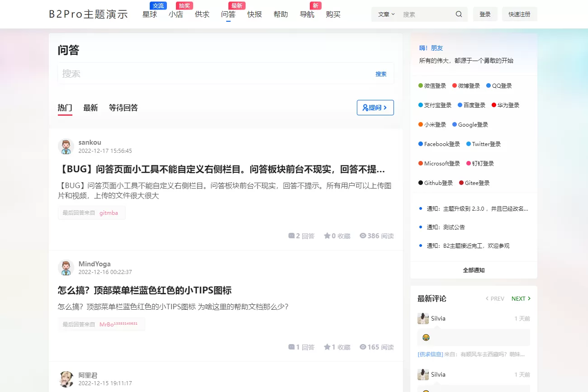Go to NEXT page of latest comments
The height and width of the screenshot is (392, 588).
click(521, 298)
